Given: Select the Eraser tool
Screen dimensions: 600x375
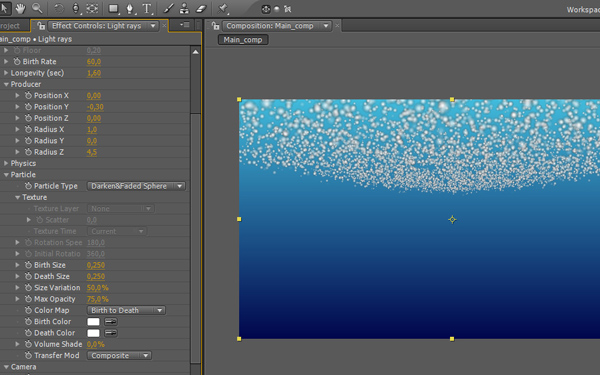Looking at the screenshot, I should pyautogui.click(x=201, y=9).
